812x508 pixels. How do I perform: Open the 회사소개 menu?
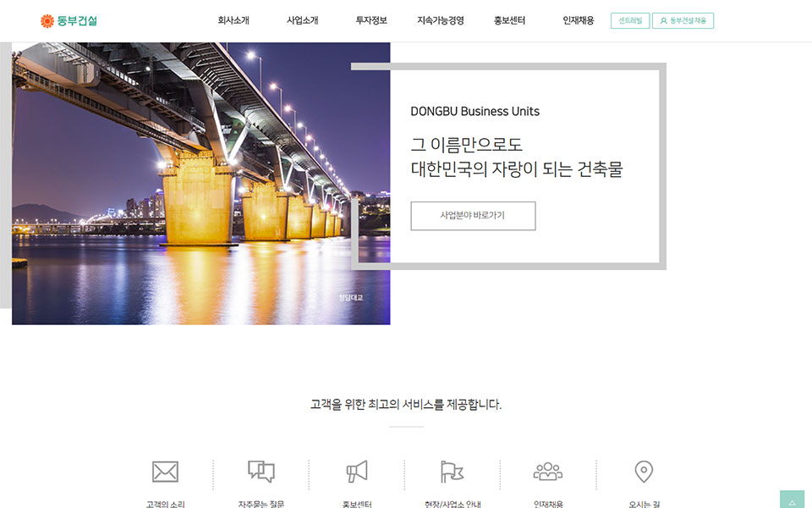click(x=233, y=20)
